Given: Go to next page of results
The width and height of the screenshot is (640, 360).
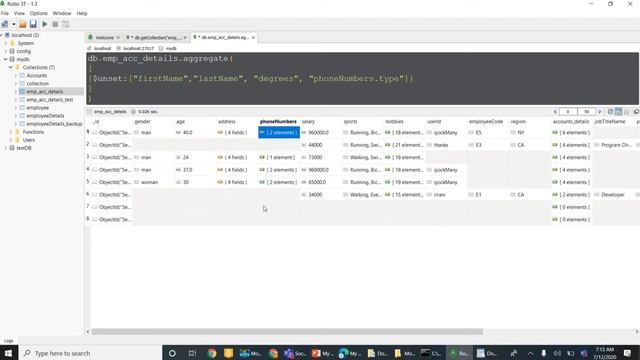Looking at the screenshot, I should (x=600, y=111).
